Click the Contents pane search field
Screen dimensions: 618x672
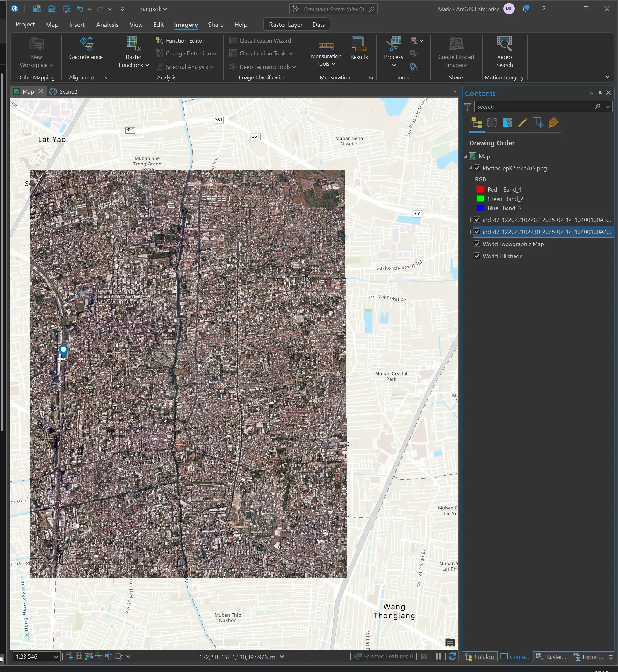tap(535, 106)
